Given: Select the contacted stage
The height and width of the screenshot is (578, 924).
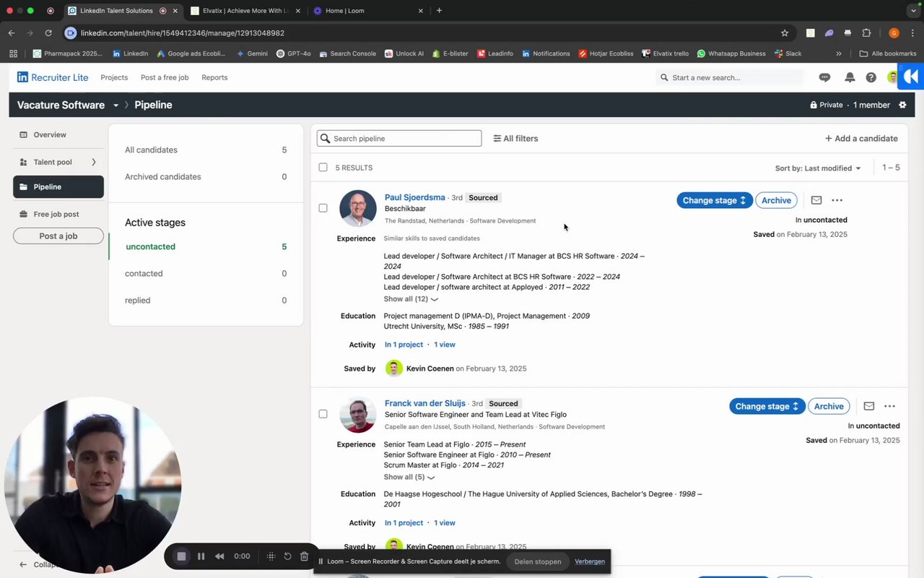Looking at the screenshot, I should 206,274.
